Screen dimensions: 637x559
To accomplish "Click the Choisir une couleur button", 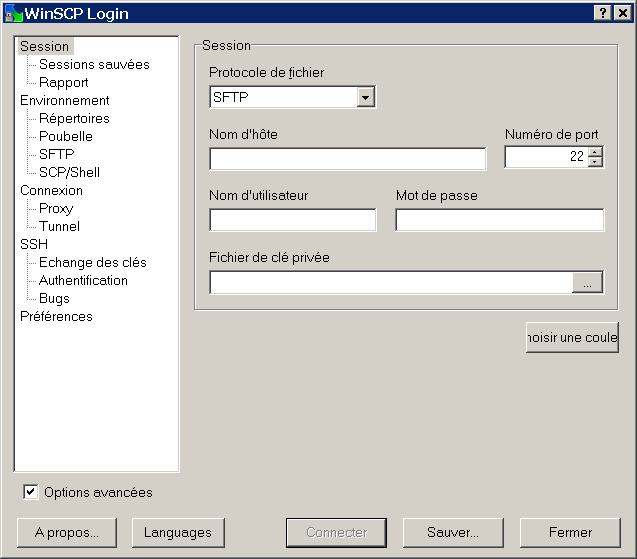I will (572, 338).
